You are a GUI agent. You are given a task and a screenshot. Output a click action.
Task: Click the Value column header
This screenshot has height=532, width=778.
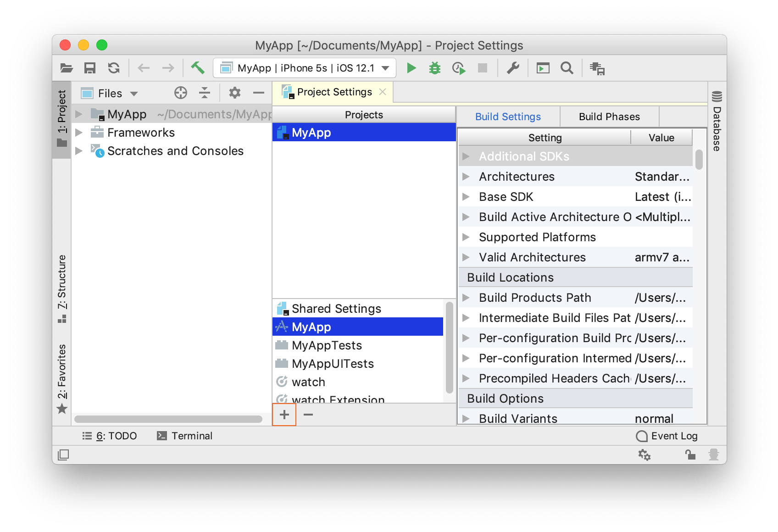661,138
